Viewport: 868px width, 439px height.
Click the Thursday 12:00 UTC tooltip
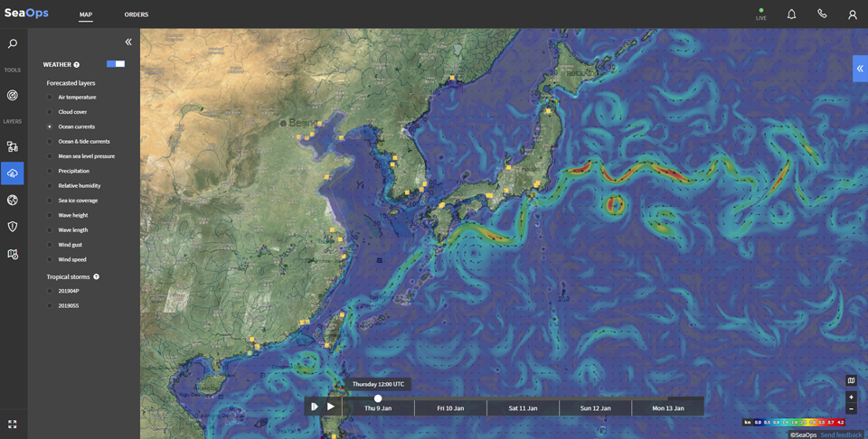[378, 384]
